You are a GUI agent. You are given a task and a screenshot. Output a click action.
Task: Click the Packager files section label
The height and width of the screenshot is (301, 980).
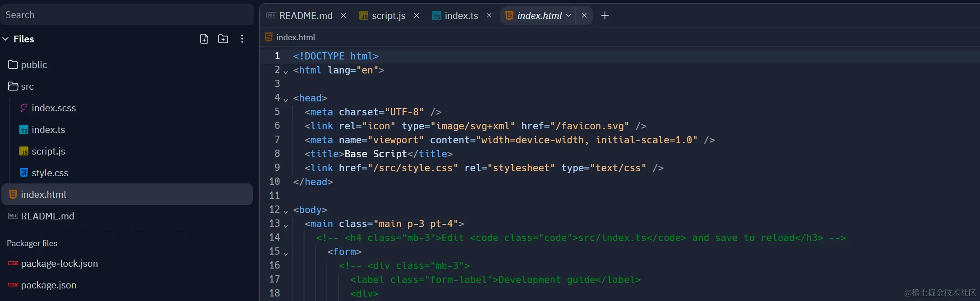[x=32, y=243]
